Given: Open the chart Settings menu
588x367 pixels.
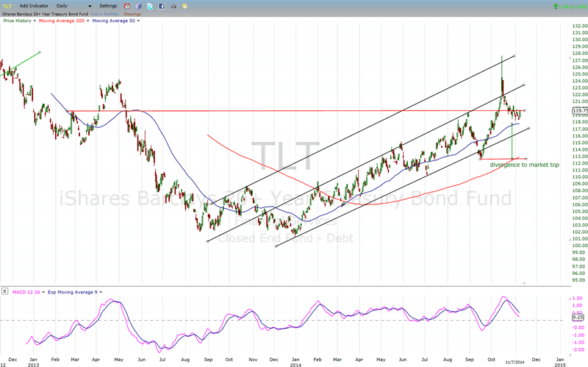Looking at the screenshot, I should tap(108, 6).
